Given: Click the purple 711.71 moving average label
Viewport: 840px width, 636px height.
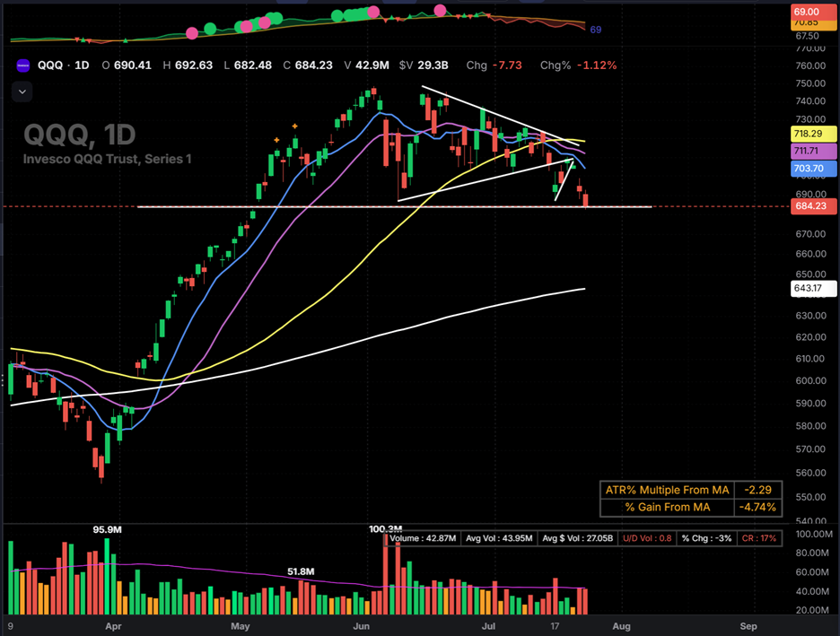Looking at the screenshot, I should coord(813,151).
